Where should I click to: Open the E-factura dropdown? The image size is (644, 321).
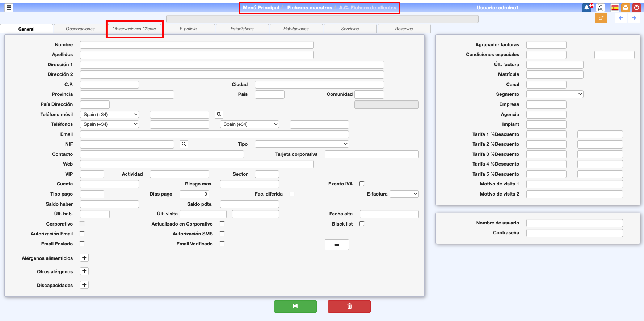pyautogui.click(x=404, y=194)
